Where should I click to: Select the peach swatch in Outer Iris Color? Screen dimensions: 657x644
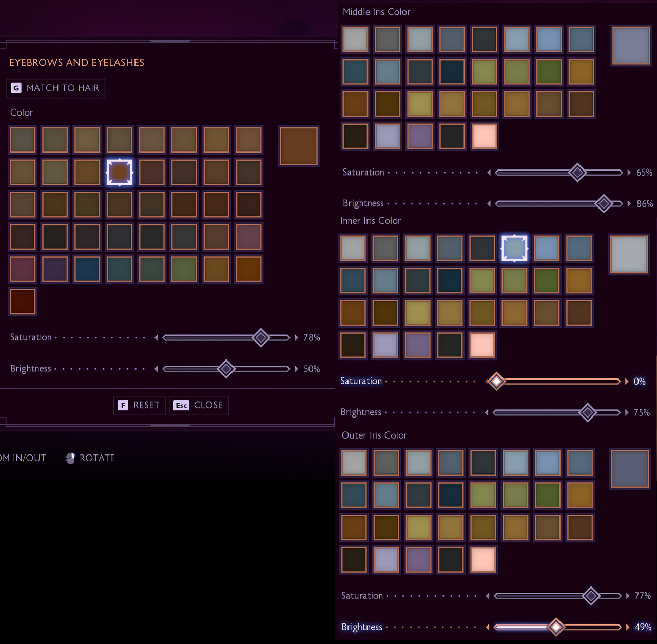pyautogui.click(x=483, y=560)
